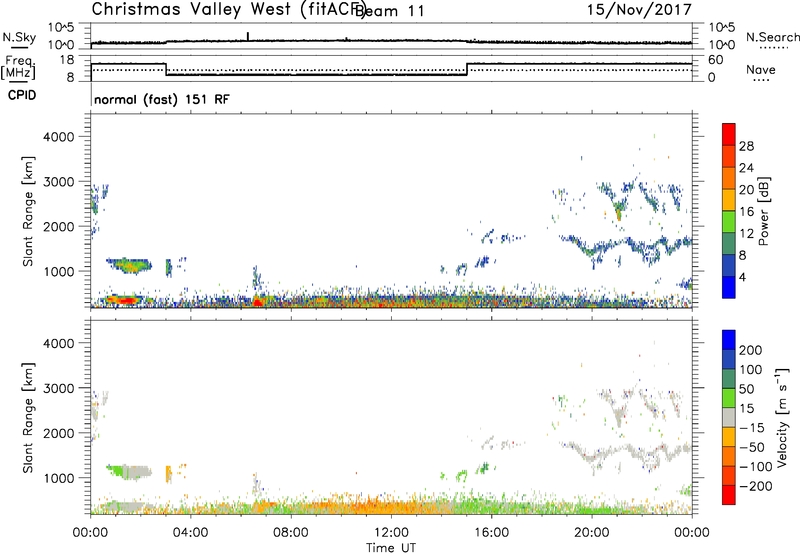The image size is (800, 554).
Task: Click the 'CPID' row label
Action: [22, 95]
